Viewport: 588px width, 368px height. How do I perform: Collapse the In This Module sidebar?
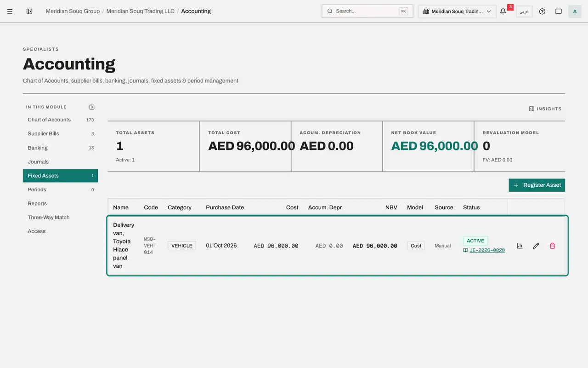pos(92,107)
